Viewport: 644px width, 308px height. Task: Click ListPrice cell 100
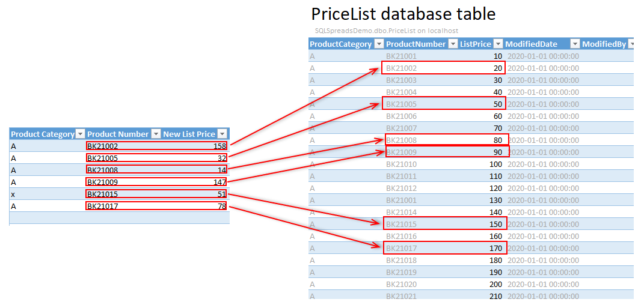coord(495,164)
